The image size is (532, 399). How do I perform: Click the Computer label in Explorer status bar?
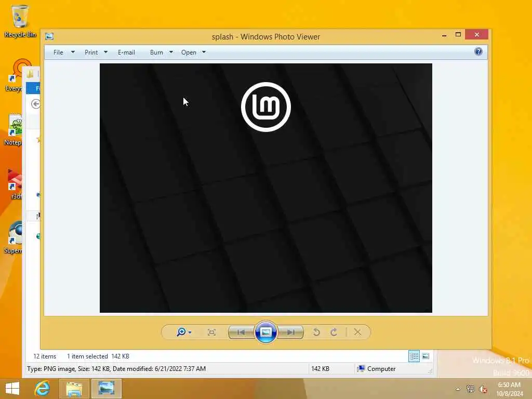click(x=381, y=369)
